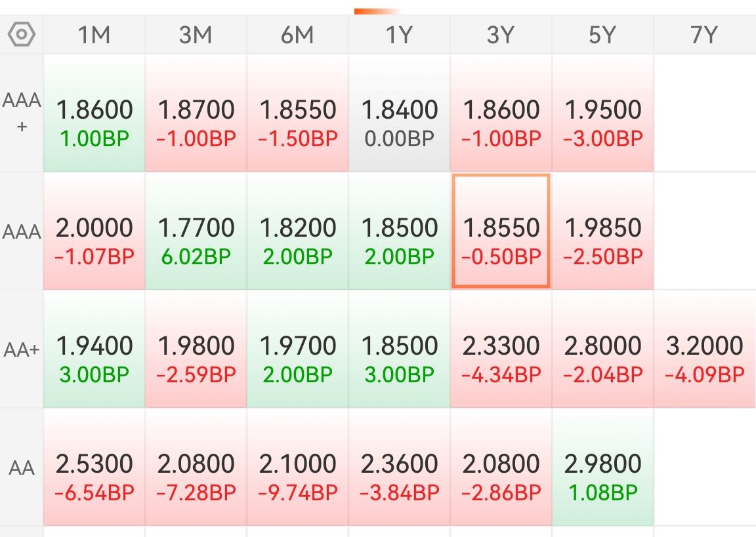756x537 pixels.
Task: Select the 1Y tenor column header
Action: tap(399, 35)
